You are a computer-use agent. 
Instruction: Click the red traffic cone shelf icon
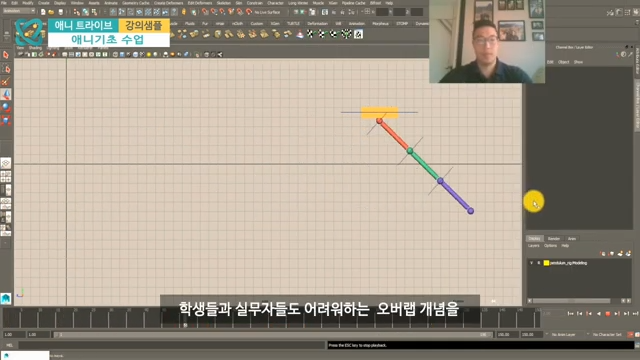pyautogui.click(x=300, y=34)
